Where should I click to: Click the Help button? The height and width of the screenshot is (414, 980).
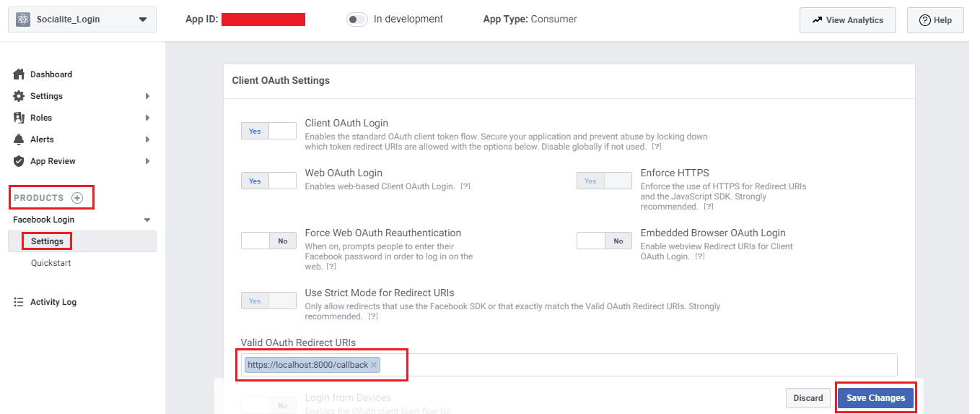coord(935,20)
